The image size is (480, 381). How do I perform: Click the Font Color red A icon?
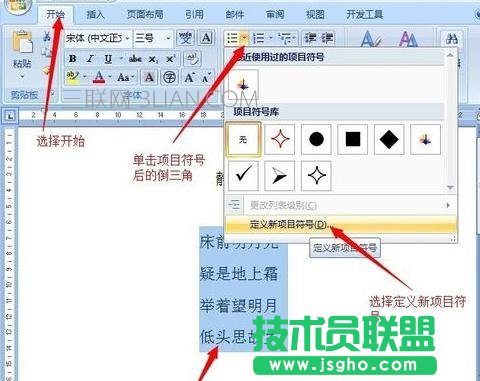coord(99,77)
